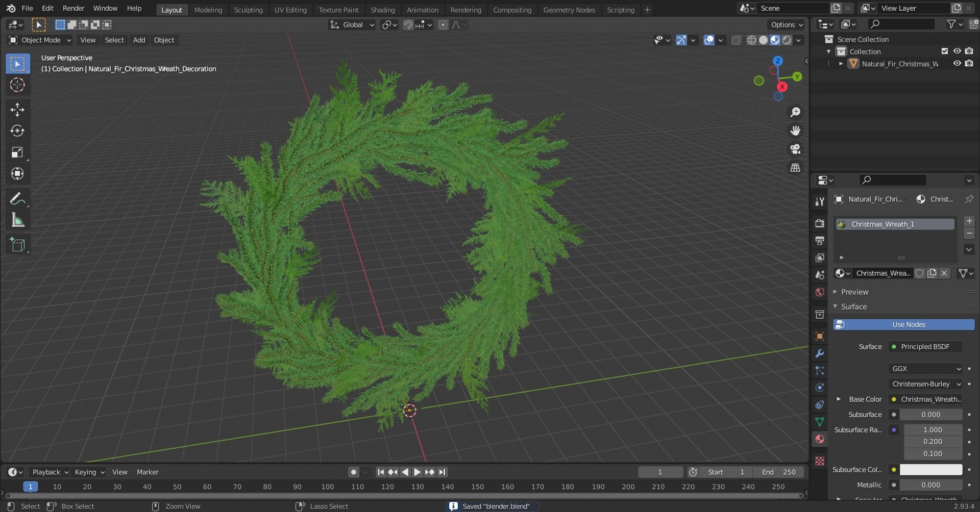Click the Metallic value slider
Image resolution: width=980 pixels, height=512 pixels.
click(x=930, y=485)
